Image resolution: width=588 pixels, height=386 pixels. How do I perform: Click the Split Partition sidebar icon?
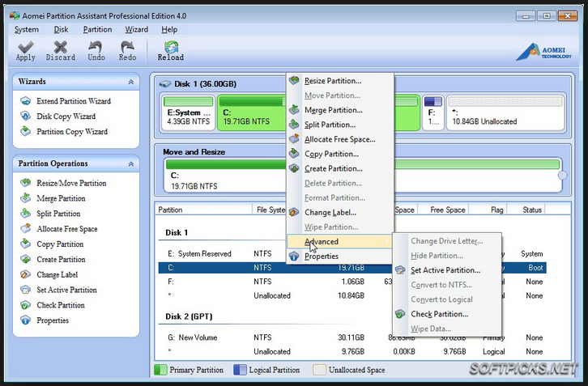(25, 214)
